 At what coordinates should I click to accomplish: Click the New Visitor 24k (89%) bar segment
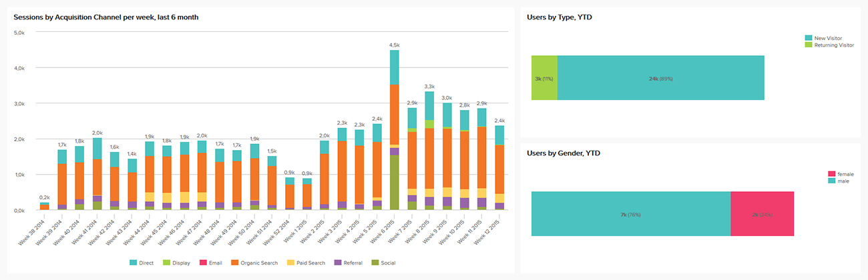660,78
